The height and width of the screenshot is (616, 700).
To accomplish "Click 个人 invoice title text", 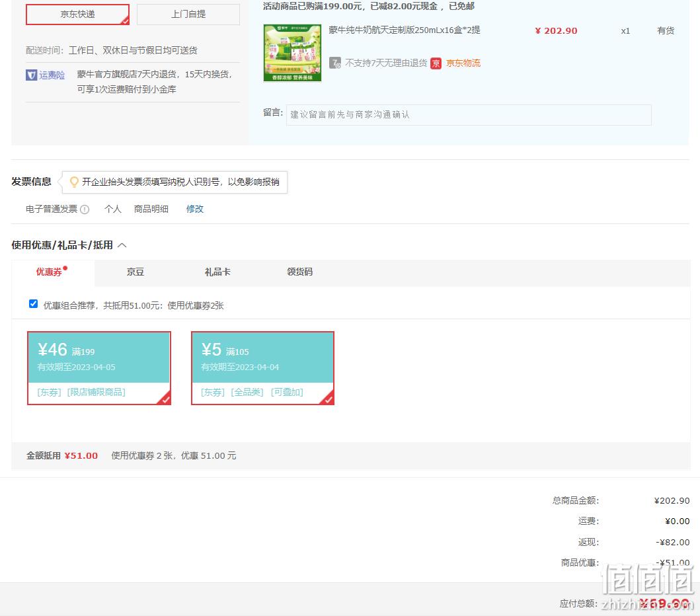I will [113, 209].
